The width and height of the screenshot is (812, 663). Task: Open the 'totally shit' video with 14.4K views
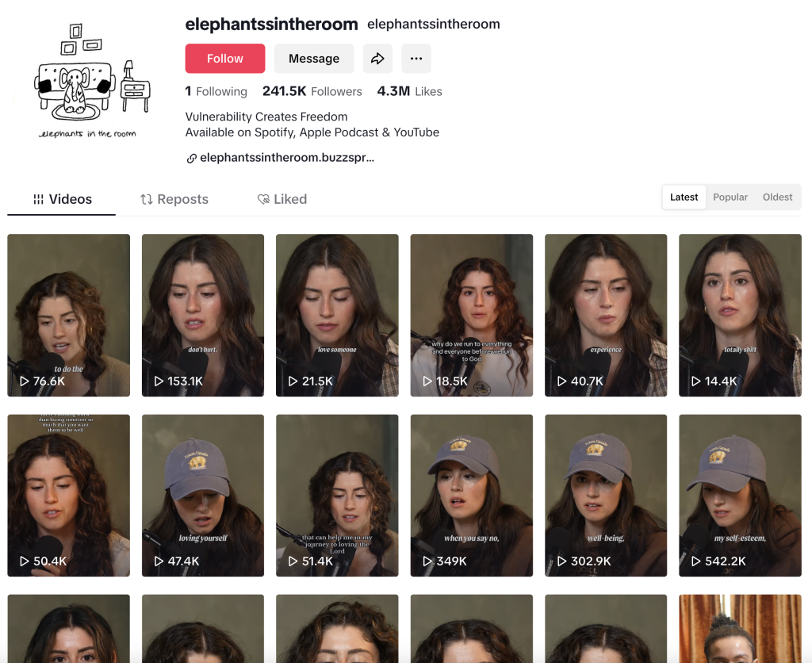click(x=740, y=315)
